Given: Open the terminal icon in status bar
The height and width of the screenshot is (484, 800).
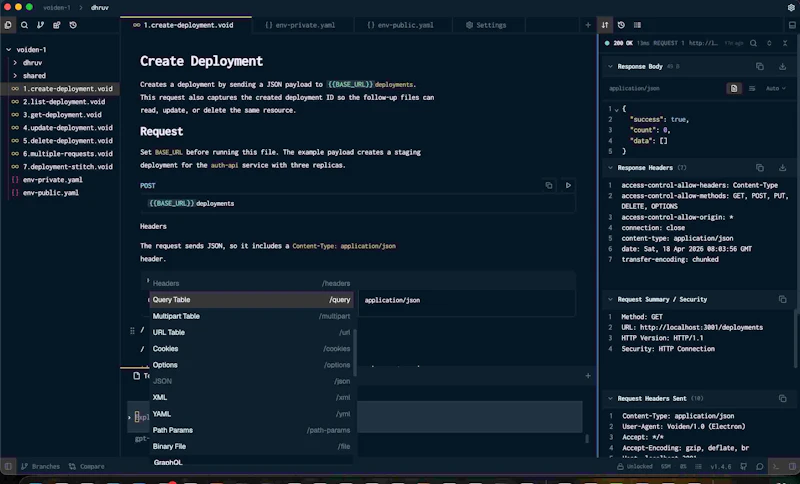Looking at the screenshot, I should (776, 466).
